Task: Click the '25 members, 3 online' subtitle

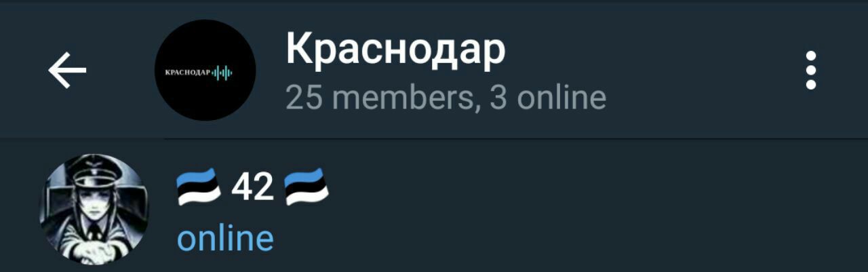Action: click(446, 98)
